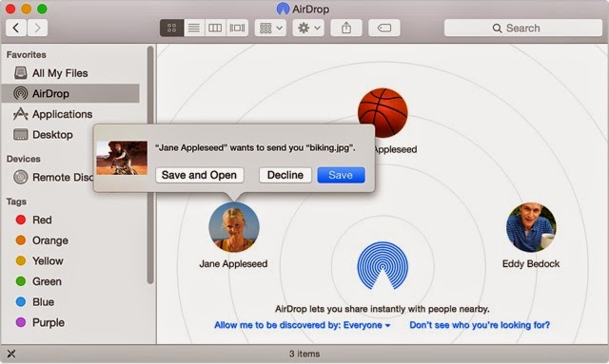Click the '3 items' status text
Image resolution: width=609 pixels, height=364 pixels.
click(304, 354)
